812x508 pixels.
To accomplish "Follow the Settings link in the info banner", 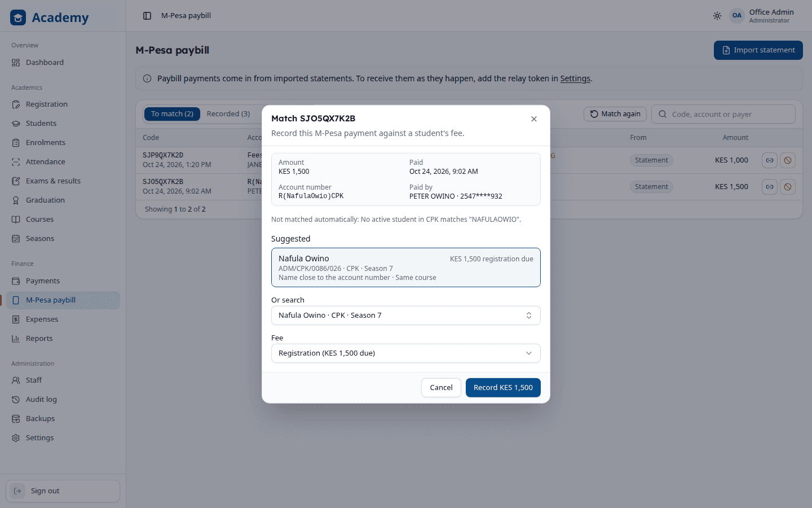I will [x=575, y=78].
